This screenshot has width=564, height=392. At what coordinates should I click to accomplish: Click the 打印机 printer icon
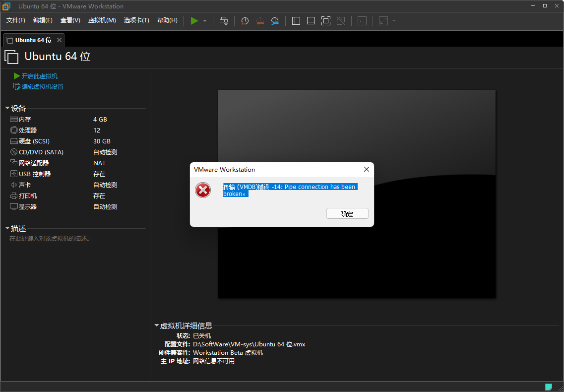14,196
